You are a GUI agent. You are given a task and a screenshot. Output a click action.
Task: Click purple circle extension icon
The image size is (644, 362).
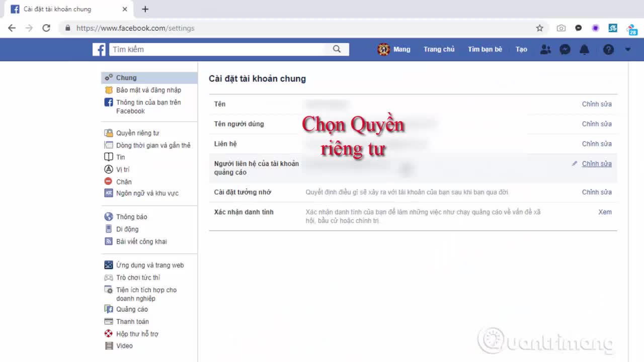[x=596, y=28]
